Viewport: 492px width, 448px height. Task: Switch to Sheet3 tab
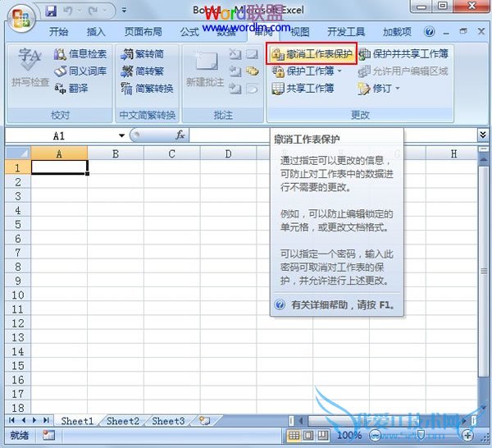pyautogui.click(x=168, y=421)
